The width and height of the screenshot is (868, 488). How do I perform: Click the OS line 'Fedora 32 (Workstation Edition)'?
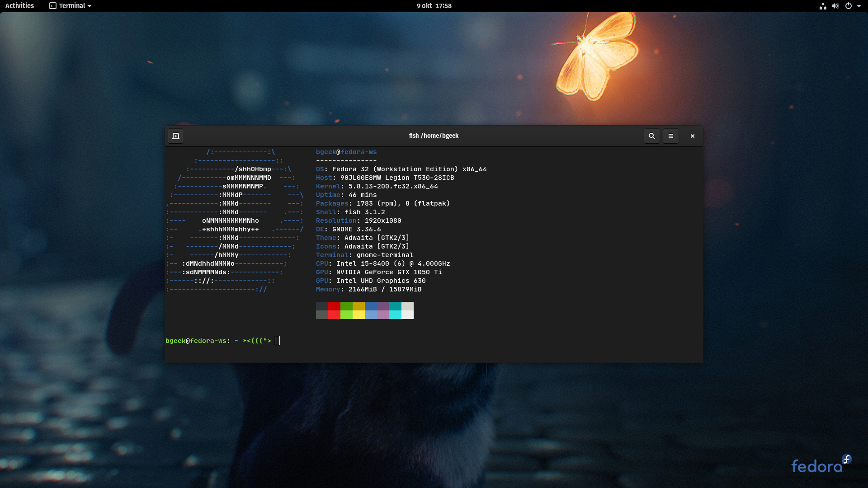tap(395, 169)
